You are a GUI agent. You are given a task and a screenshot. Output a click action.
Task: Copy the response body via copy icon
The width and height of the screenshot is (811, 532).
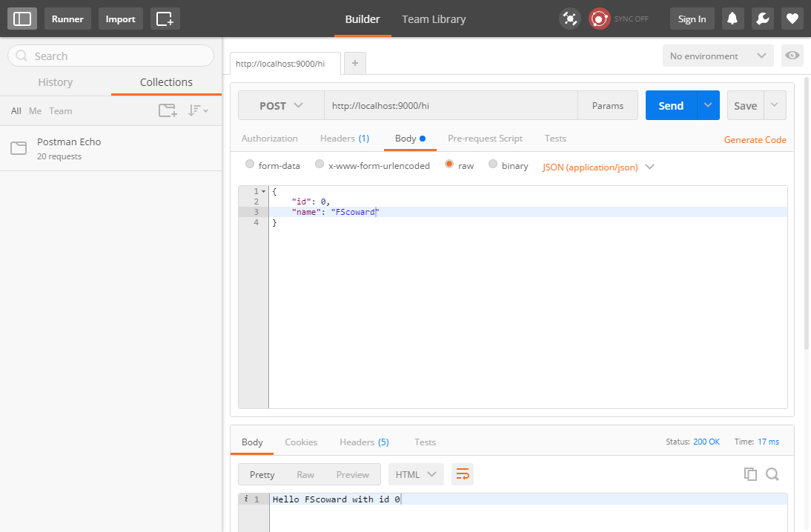tap(750, 473)
